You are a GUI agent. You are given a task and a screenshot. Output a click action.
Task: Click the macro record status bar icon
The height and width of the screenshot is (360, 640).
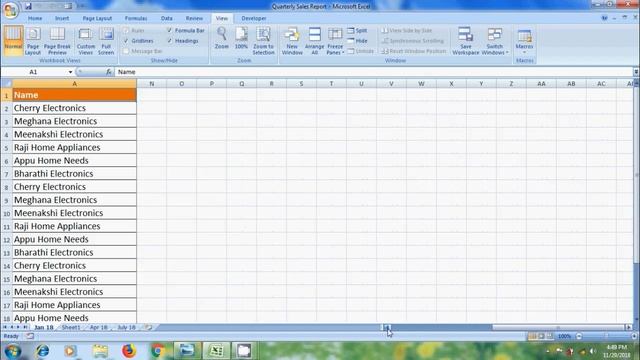(30, 336)
